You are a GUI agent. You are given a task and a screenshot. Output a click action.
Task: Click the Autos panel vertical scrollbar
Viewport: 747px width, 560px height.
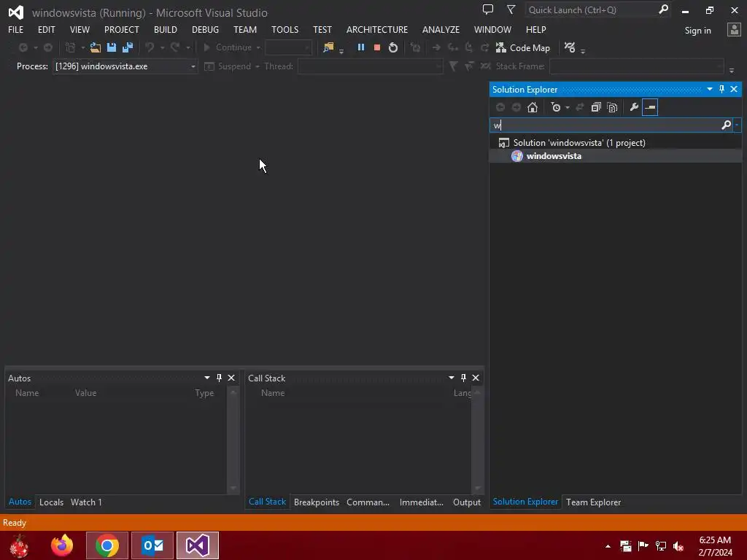click(233, 440)
